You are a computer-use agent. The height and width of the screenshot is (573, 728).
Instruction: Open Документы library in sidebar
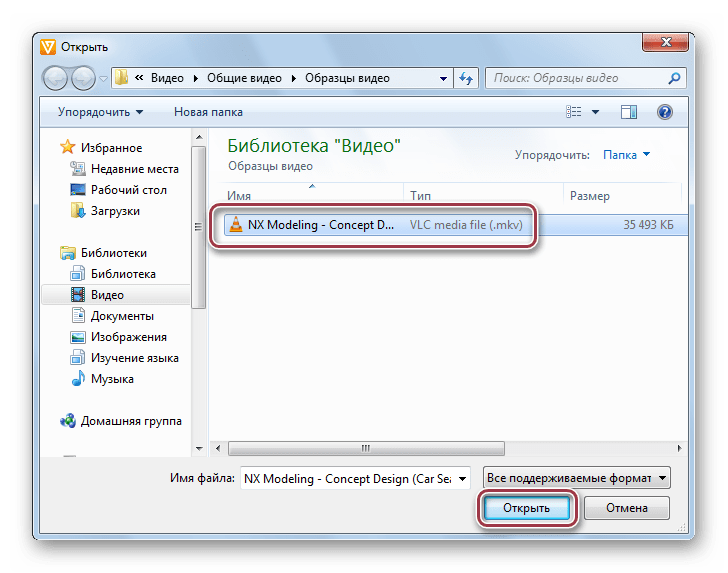(122, 316)
